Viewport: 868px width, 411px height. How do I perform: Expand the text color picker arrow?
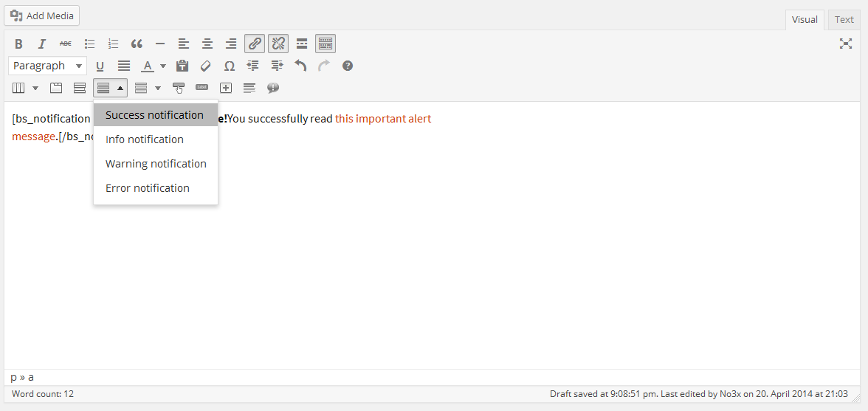coord(162,66)
